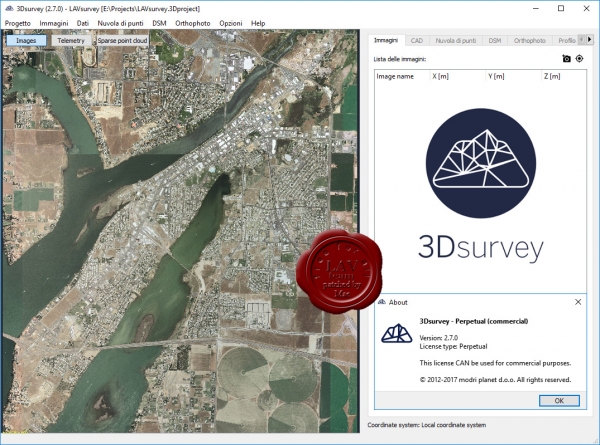Click the aerial map view canvas
The height and width of the screenshot is (445, 600).
[x=181, y=231]
